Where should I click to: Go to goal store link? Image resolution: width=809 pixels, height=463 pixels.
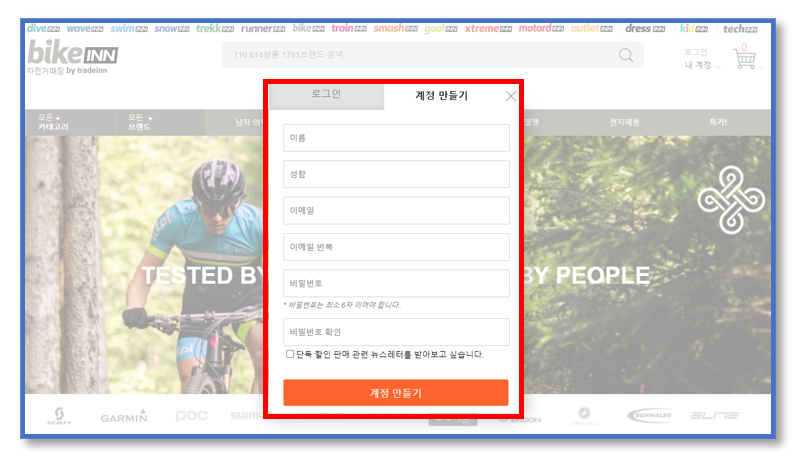click(x=441, y=28)
